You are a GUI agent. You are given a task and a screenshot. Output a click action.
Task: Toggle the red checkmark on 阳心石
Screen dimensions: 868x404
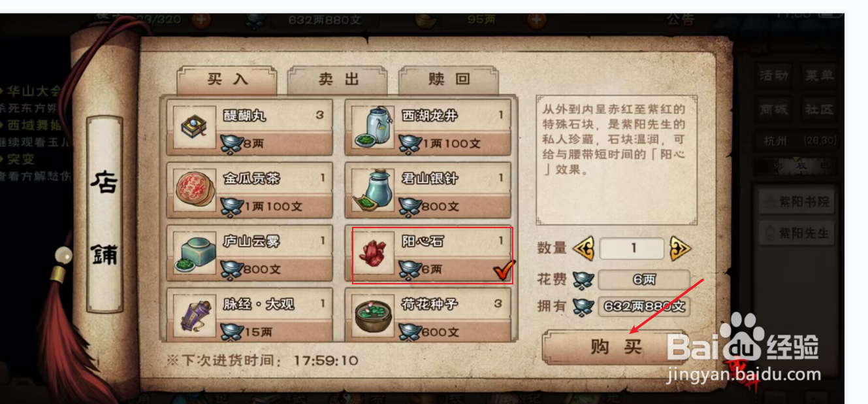point(502,270)
